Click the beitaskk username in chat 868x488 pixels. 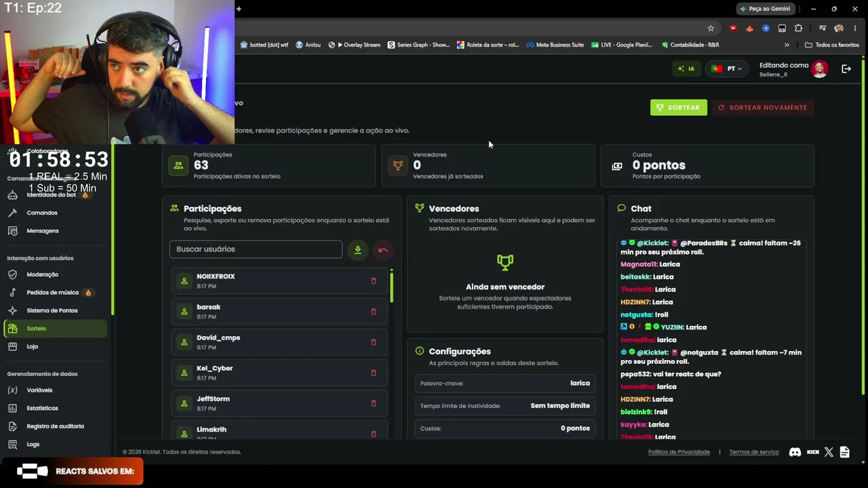pyautogui.click(x=636, y=277)
